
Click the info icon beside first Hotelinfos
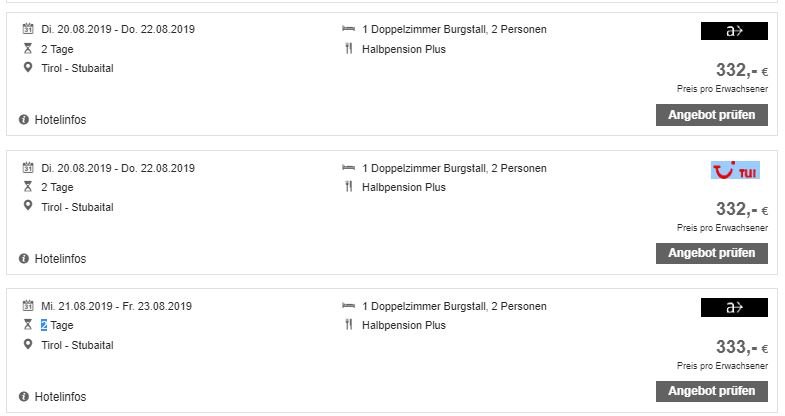pos(24,120)
